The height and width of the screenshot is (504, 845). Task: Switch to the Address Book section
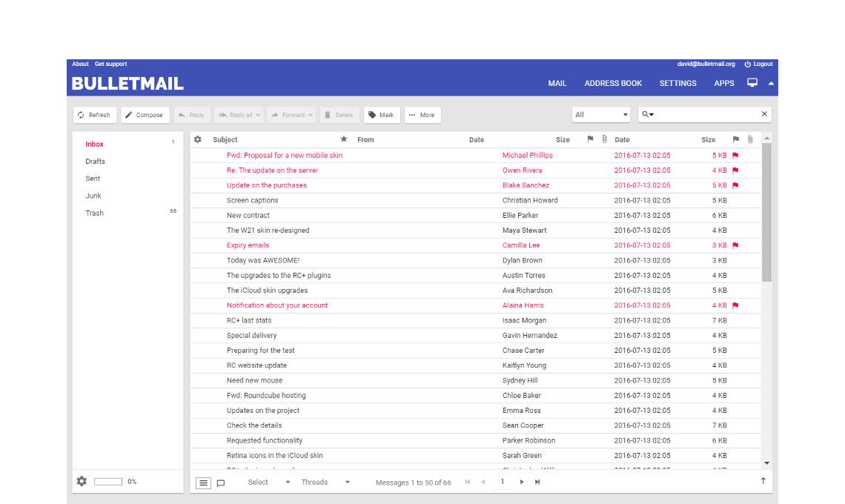tap(613, 83)
